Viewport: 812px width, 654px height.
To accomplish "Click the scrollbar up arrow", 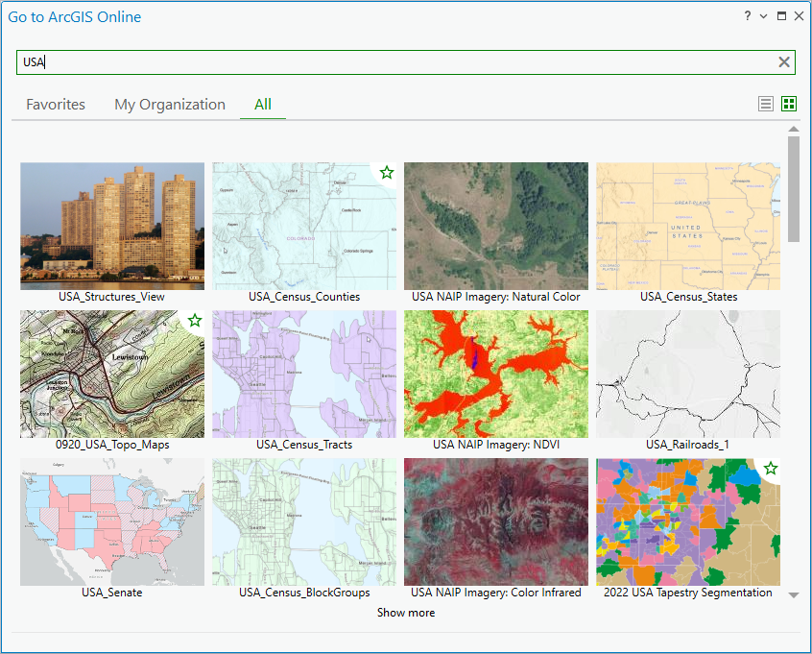I will [794, 129].
